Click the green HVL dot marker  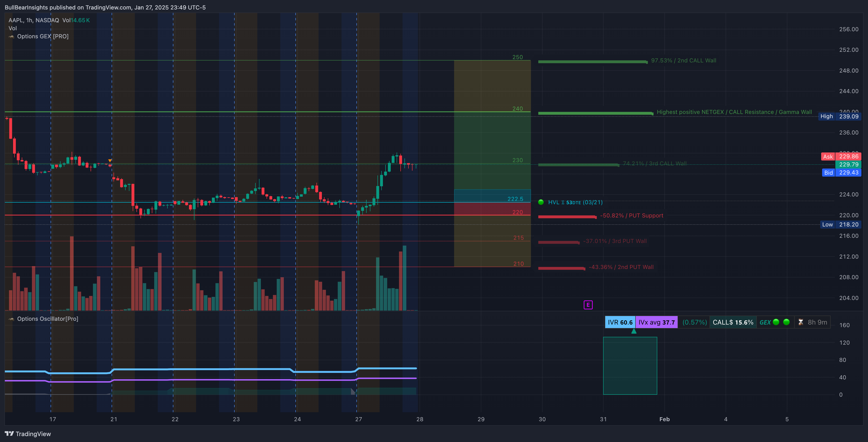[541, 202]
